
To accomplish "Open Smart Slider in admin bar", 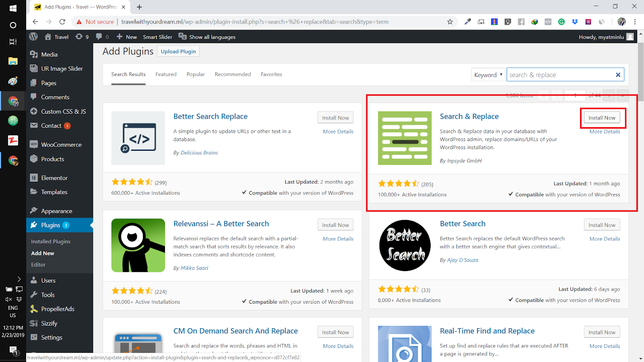I will pyautogui.click(x=157, y=37).
